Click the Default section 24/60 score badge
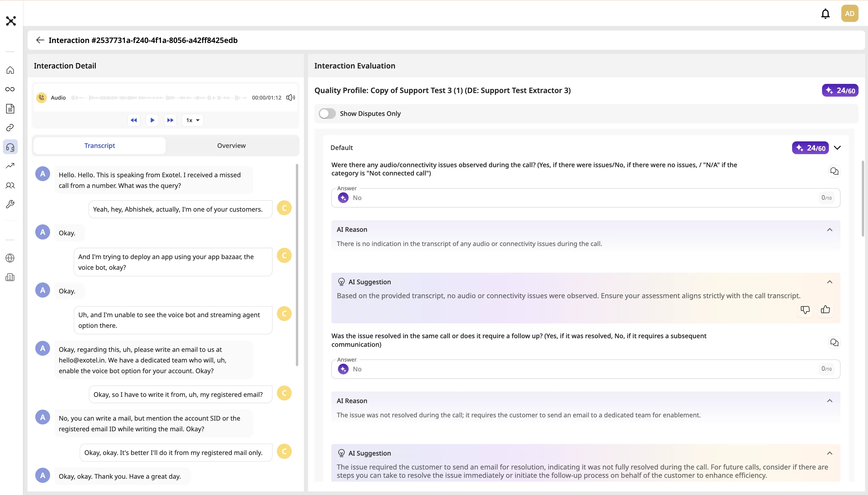This screenshot has width=868, height=495. tap(810, 148)
